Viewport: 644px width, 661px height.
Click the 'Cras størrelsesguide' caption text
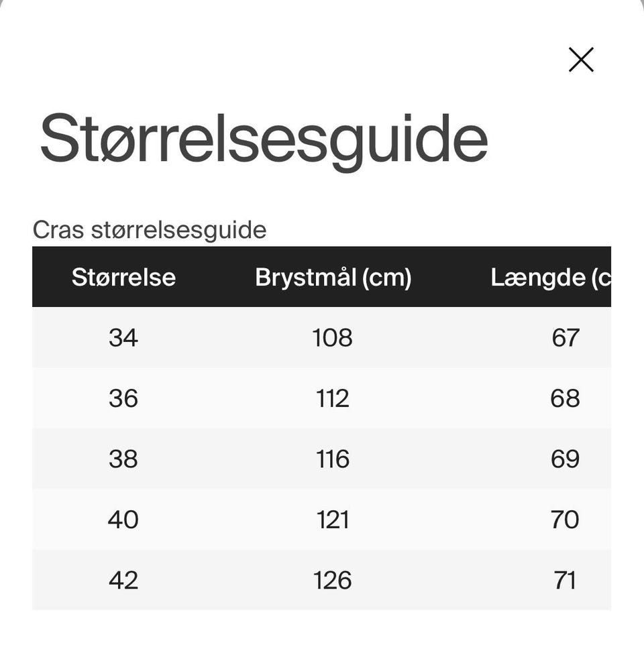point(150,230)
